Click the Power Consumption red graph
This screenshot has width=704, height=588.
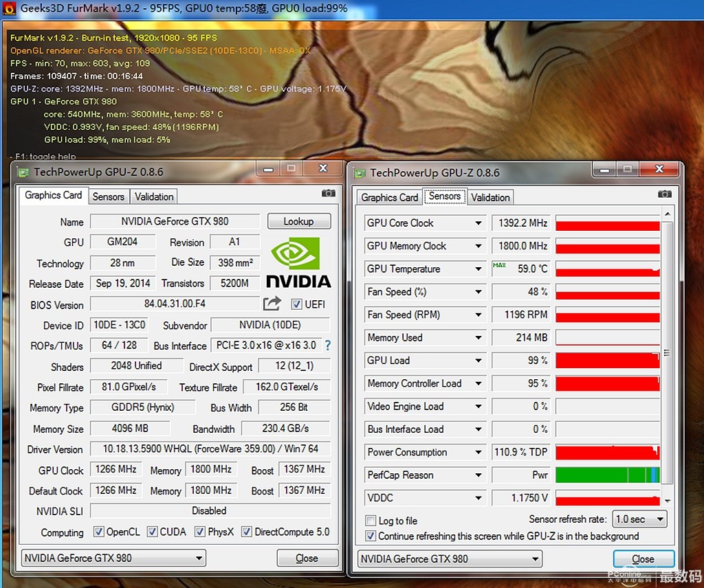608,452
